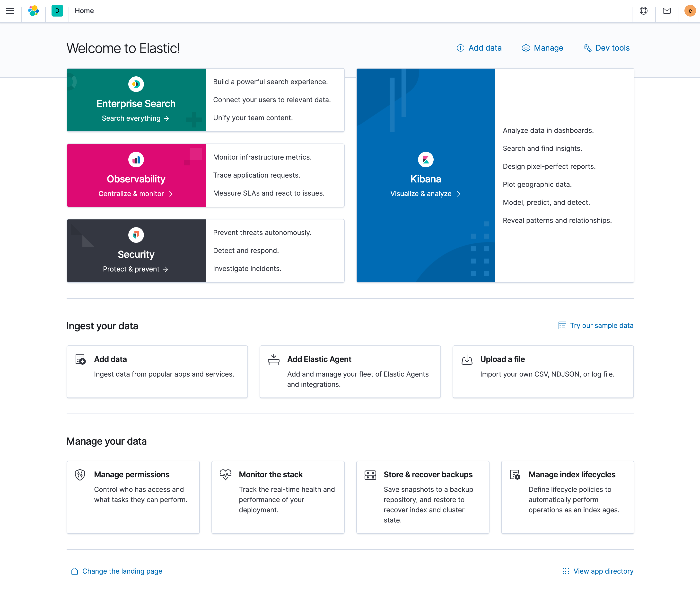Click View app directory

(598, 571)
